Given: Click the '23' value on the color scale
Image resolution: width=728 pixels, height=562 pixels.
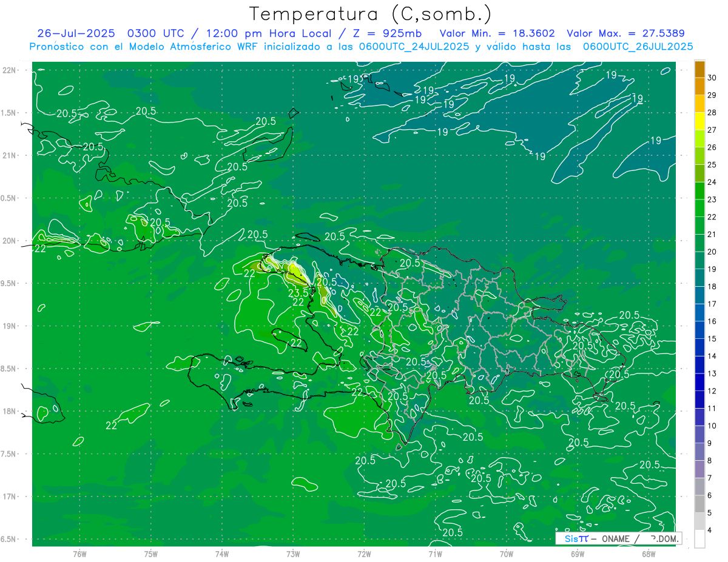Looking at the screenshot, I should (712, 199).
